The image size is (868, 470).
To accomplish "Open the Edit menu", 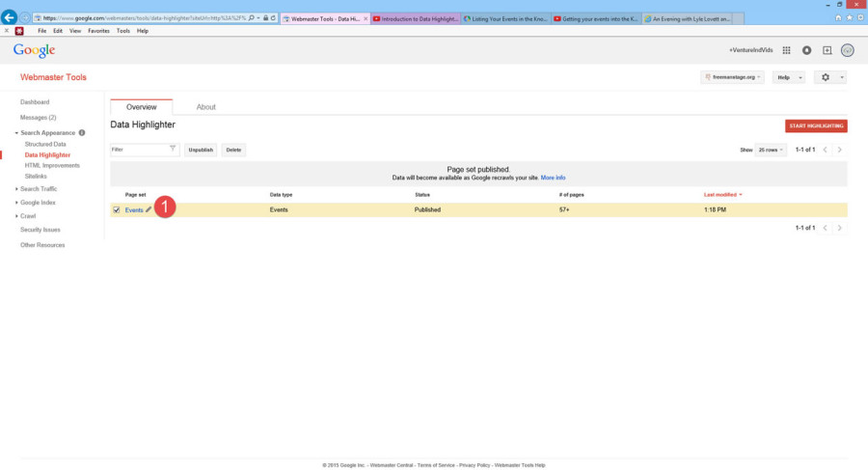I will [58, 31].
